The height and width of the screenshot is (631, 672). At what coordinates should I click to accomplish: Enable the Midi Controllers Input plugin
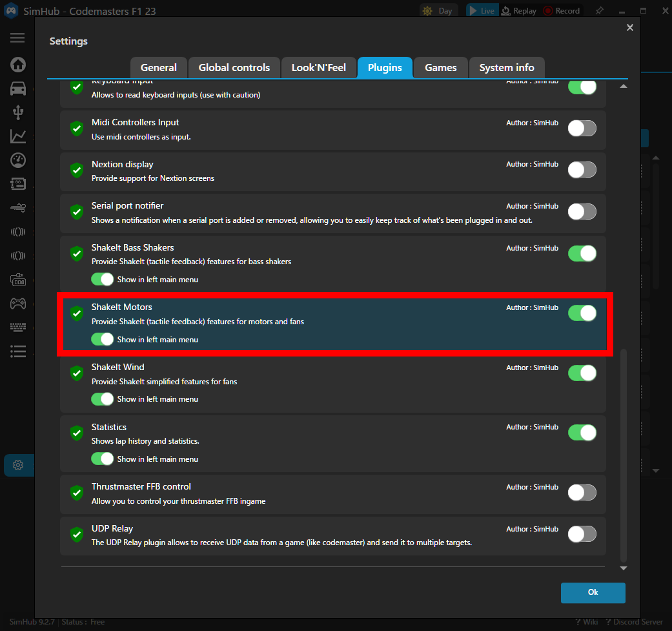582,128
